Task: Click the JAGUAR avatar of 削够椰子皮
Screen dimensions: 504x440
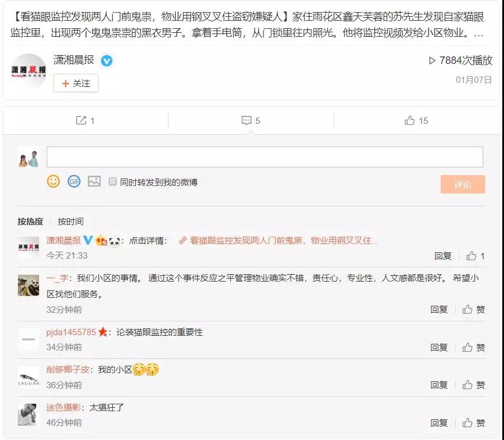Action: (x=29, y=377)
